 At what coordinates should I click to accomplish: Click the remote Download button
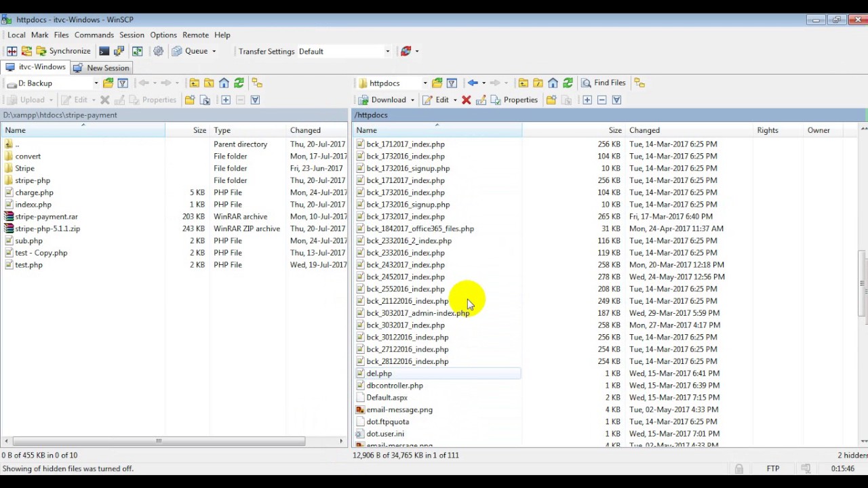click(383, 100)
